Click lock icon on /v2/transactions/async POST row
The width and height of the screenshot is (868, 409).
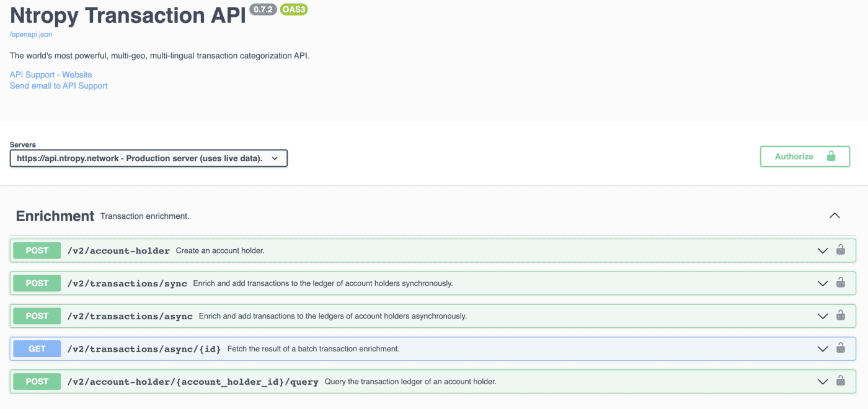841,316
